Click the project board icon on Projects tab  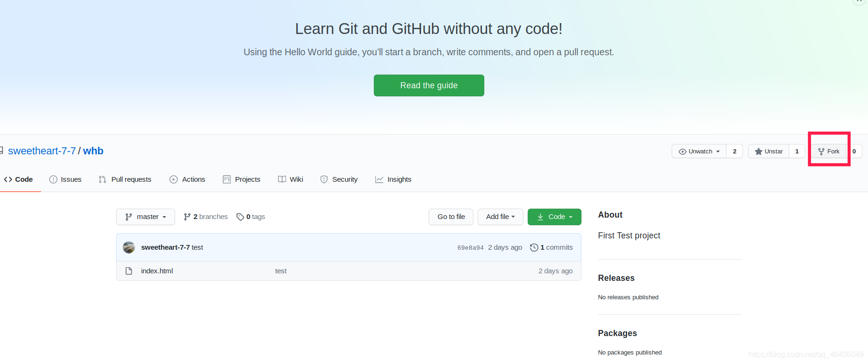point(227,179)
